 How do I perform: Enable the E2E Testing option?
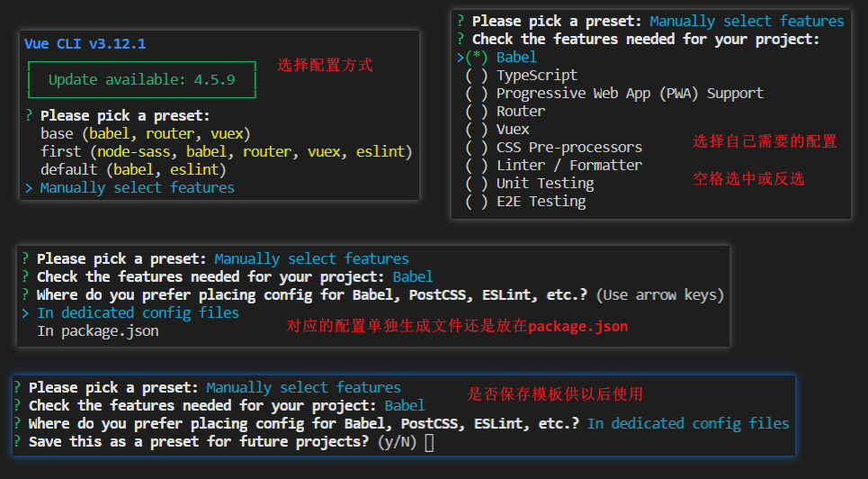point(477,202)
